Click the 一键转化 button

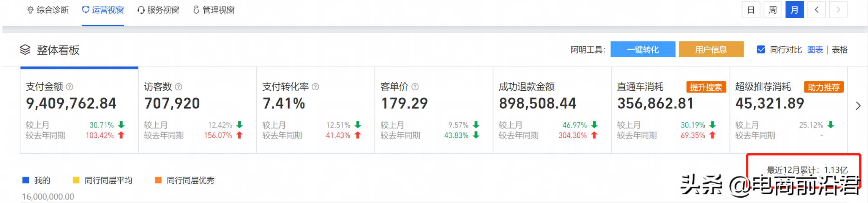pos(643,49)
